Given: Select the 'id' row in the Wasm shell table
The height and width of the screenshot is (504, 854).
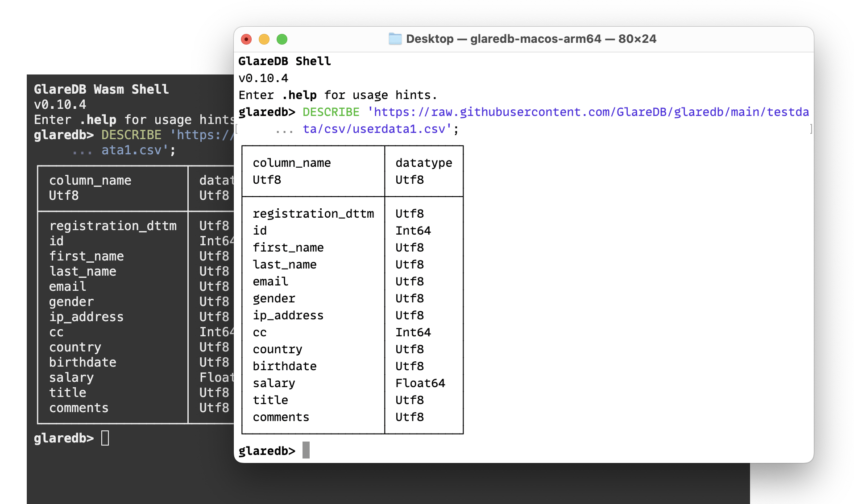Looking at the screenshot, I should tap(56, 241).
